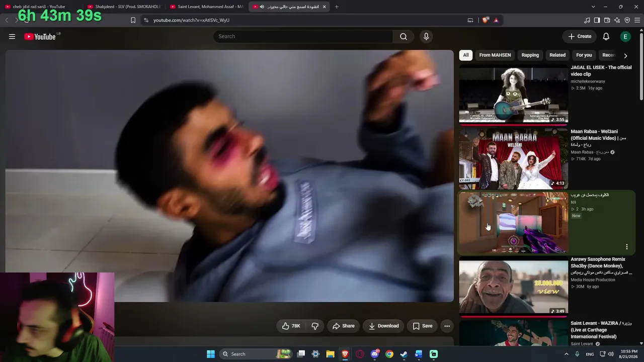
Task: Switch to the Saint Levant, Mohammed Assaf tab
Action: [x=206, y=7]
